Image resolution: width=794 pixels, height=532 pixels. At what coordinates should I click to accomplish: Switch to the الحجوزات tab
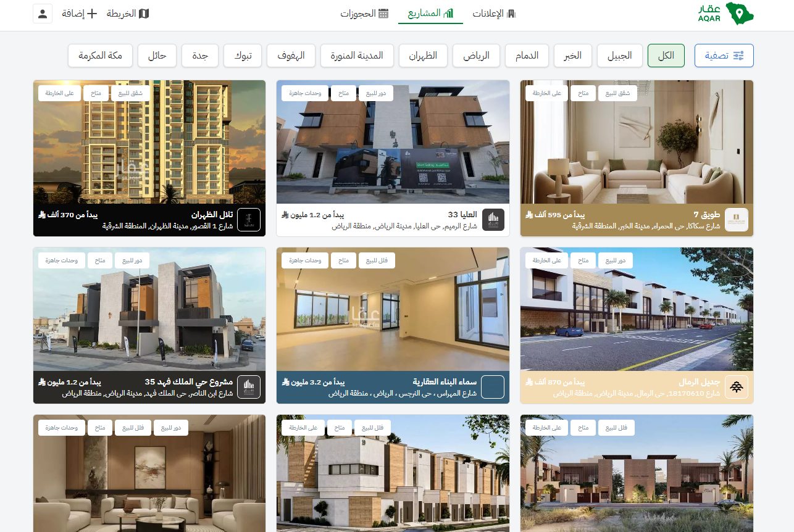tap(364, 14)
